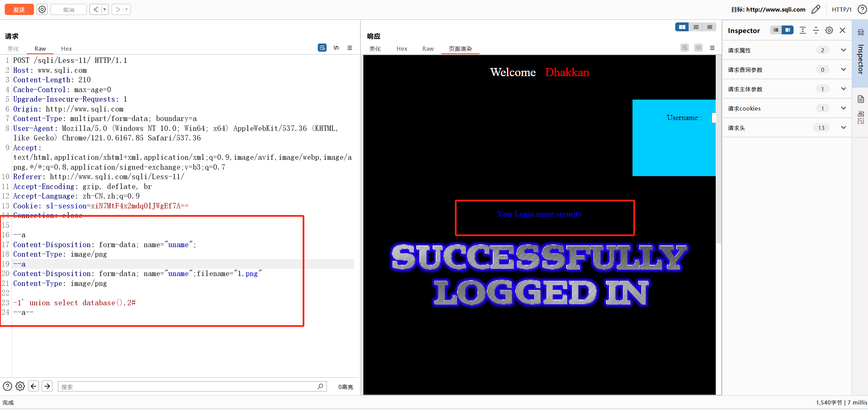Screen dimensions: 868x410
Task: Toggle the request \n non-printable characters button
Action: (x=336, y=48)
